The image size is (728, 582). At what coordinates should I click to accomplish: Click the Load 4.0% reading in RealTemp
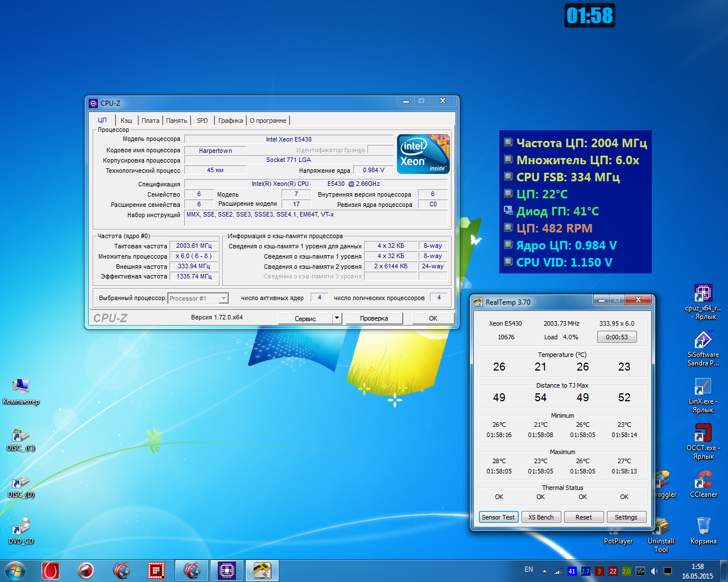click(561, 337)
